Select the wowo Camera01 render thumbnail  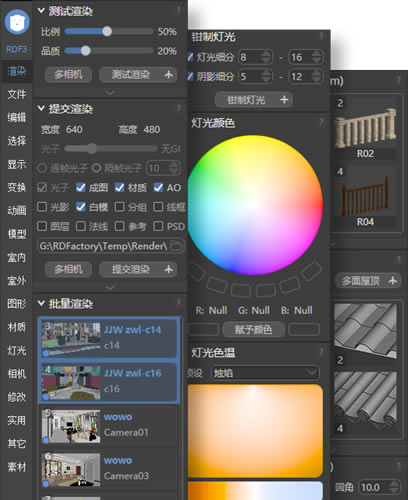71,426
